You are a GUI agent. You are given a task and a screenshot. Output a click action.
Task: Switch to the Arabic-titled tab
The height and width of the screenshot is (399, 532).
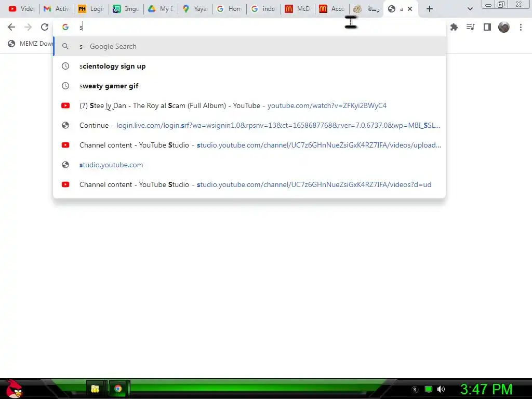(366, 9)
